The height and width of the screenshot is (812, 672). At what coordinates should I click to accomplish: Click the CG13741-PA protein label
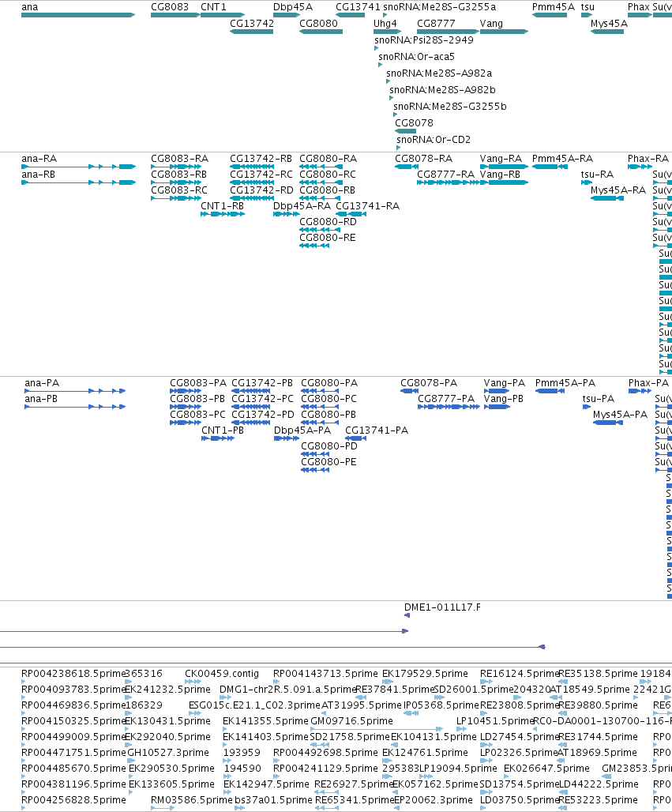coord(377,430)
